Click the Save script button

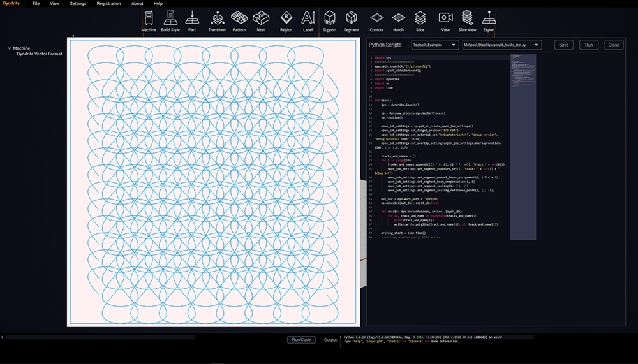point(563,45)
